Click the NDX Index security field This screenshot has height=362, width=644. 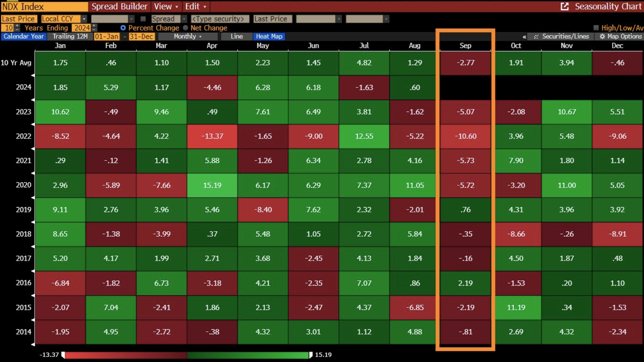pyautogui.click(x=44, y=6)
